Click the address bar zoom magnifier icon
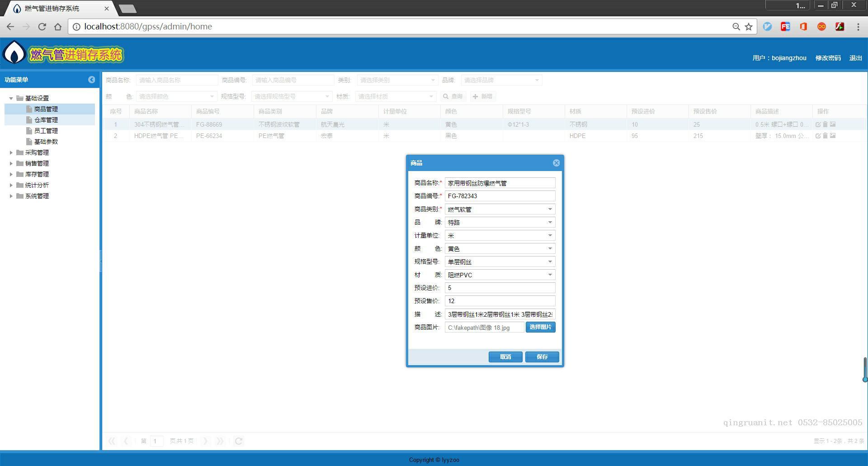This screenshot has height=466, width=868. point(736,27)
